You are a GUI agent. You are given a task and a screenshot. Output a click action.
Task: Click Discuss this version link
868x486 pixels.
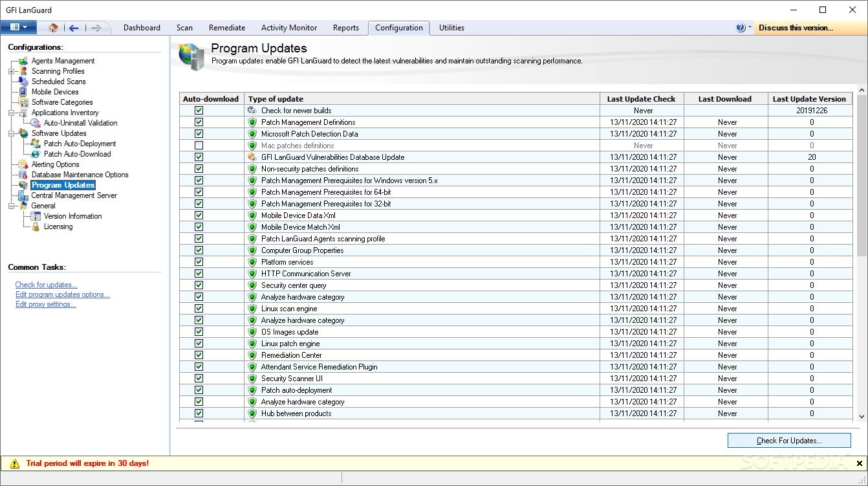coord(796,28)
